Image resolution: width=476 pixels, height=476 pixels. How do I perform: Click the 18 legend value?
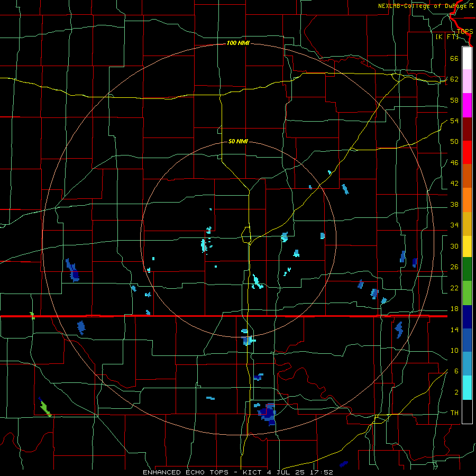coord(454,309)
